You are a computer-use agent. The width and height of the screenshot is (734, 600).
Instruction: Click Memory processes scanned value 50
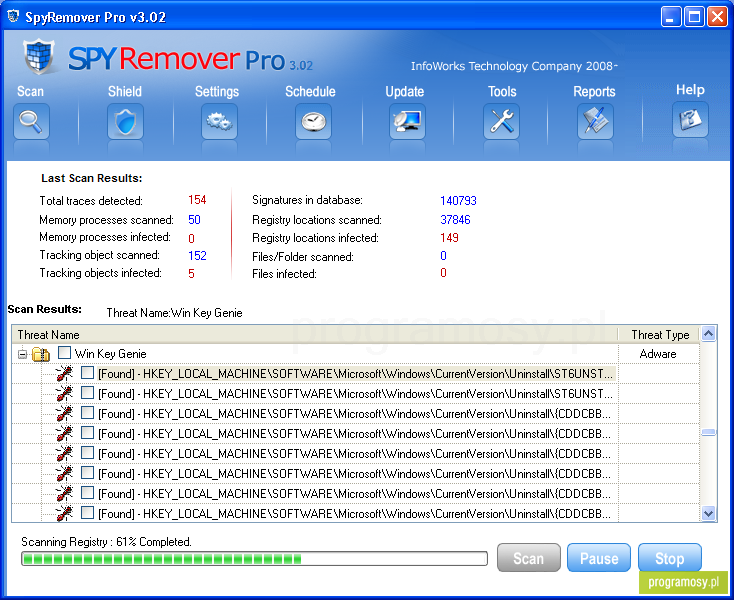pyautogui.click(x=194, y=220)
